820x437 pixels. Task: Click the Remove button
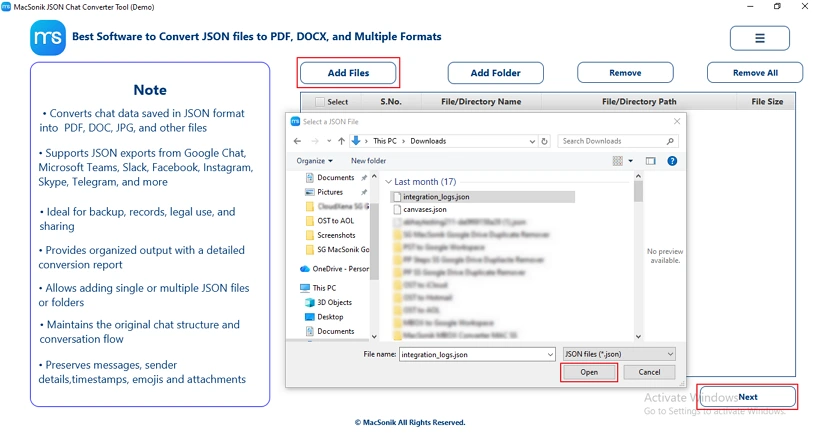(x=625, y=73)
